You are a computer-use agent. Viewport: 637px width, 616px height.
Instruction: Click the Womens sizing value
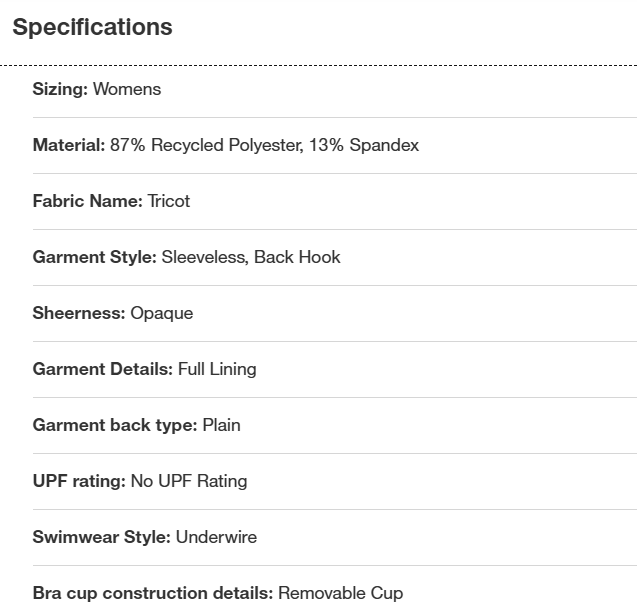click(127, 89)
